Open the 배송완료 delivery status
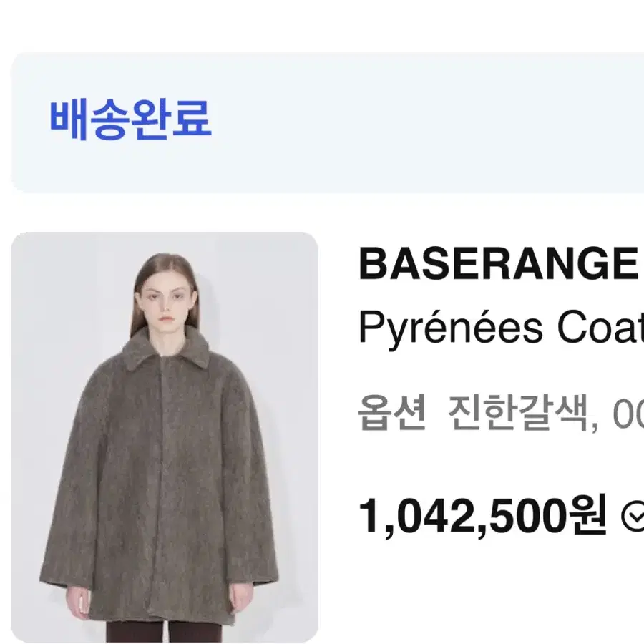Screen dimensions: 644x644 pos(131,119)
